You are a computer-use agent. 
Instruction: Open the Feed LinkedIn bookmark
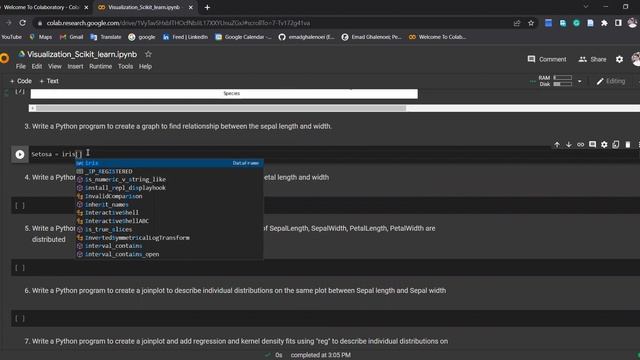[185, 37]
